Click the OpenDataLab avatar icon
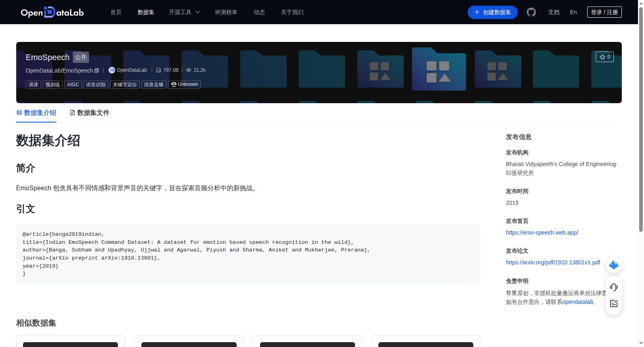Image resolution: width=644 pixels, height=347 pixels. click(x=112, y=70)
